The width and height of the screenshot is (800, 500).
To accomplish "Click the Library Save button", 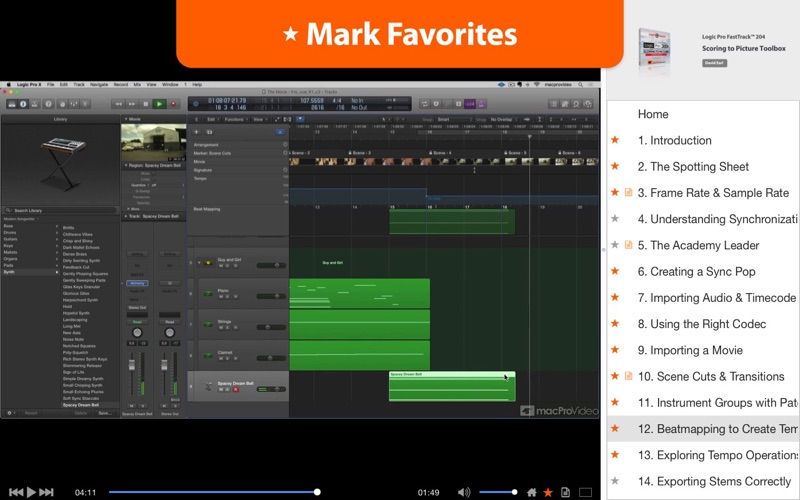I will click(x=105, y=413).
